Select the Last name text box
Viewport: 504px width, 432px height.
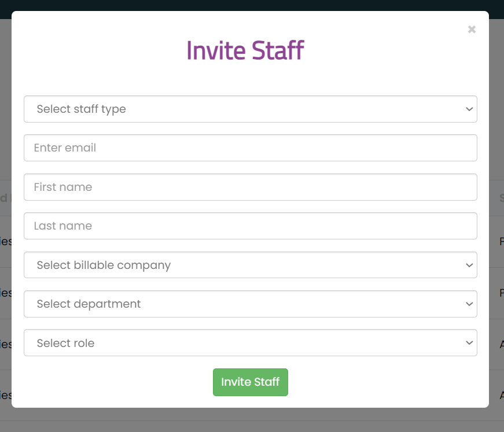250,226
